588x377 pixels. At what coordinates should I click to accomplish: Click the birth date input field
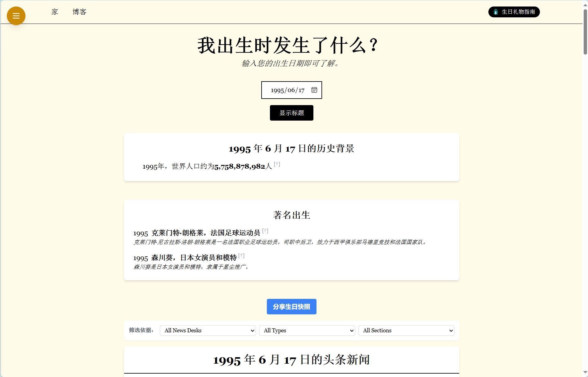287,90
